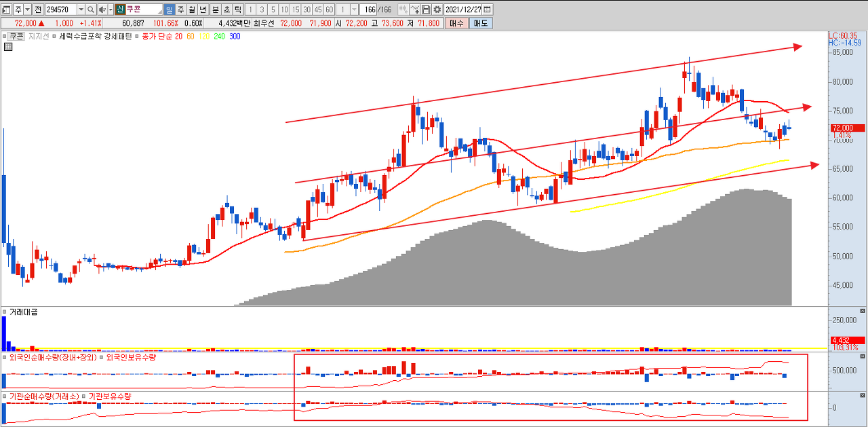The width and height of the screenshot is (868, 427).
Task: Select the yellow 120 moving average
Action: pyautogui.click(x=204, y=37)
